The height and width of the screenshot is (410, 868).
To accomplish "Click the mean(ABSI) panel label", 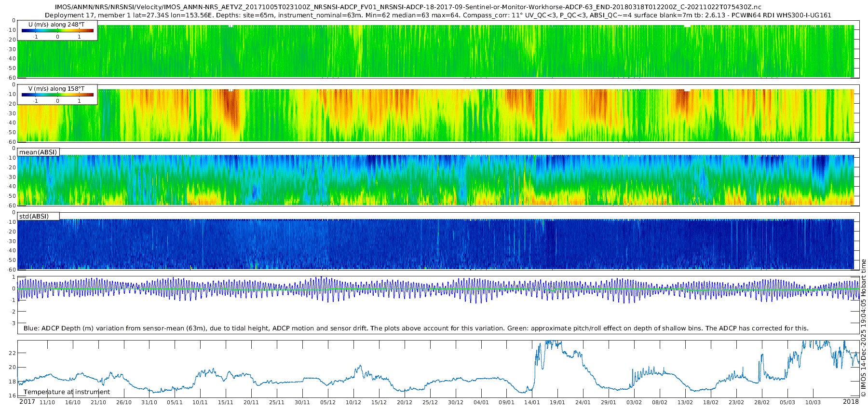I will (x=38, y=152).
